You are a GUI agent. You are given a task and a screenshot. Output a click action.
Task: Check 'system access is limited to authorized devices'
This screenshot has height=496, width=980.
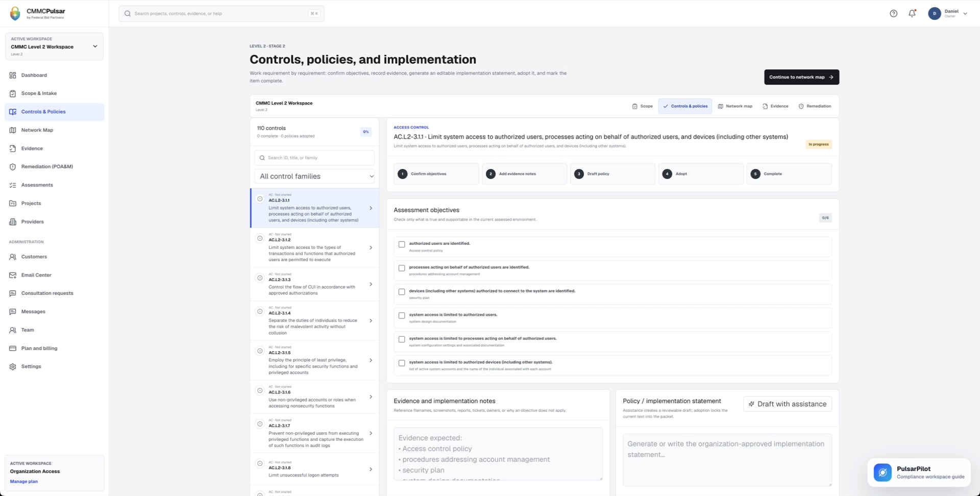[x=402, y=363]
